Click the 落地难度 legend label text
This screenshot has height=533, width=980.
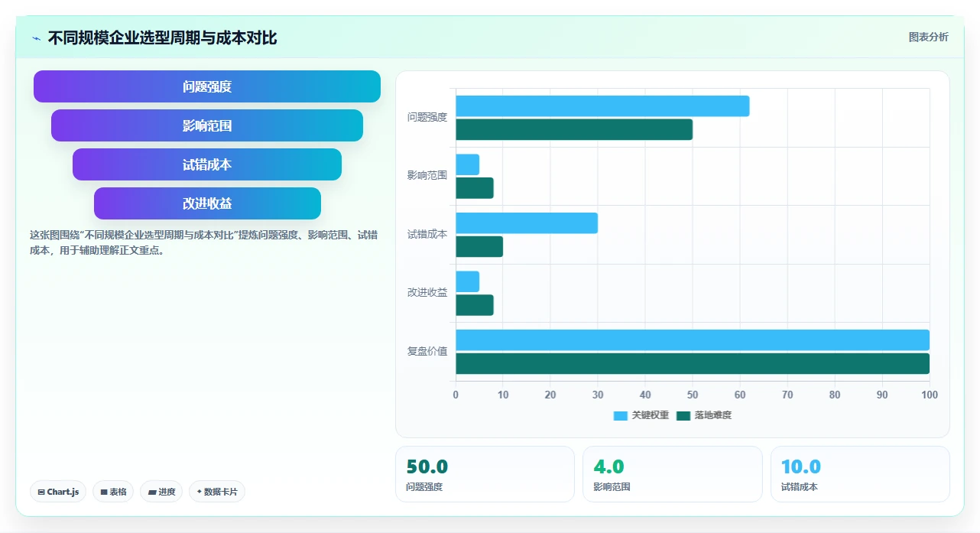tap(713, 416)
